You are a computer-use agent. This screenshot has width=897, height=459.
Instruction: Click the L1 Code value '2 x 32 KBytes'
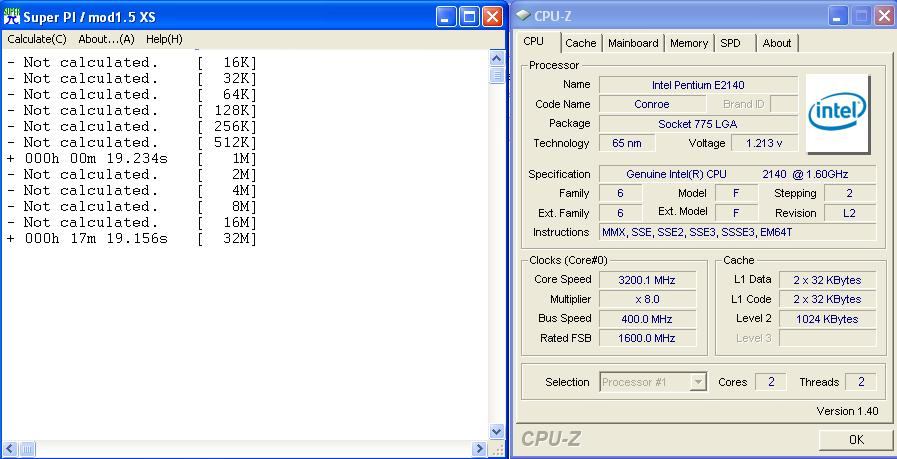pos(827,299)
